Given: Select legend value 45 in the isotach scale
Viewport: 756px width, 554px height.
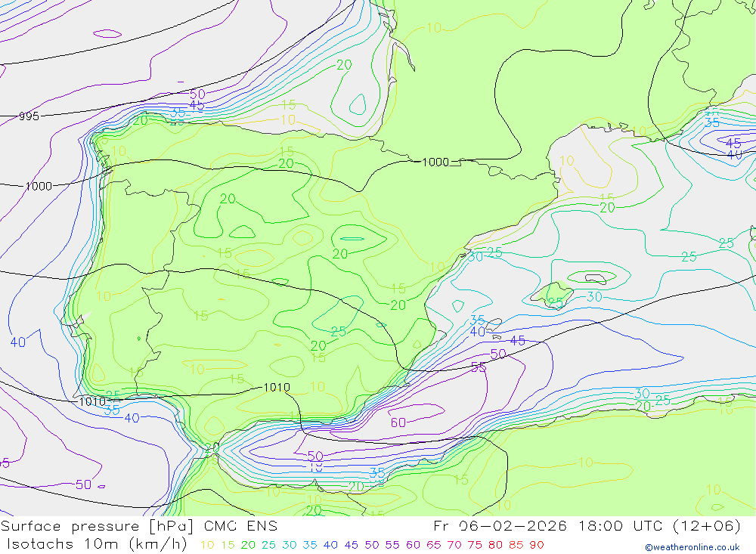Looking at the screenshot, I should coord(351,545).
